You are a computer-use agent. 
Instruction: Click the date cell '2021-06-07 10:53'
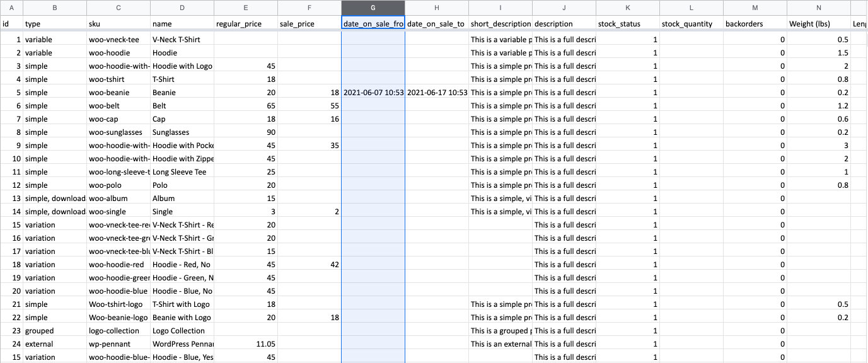click(373, 93)
